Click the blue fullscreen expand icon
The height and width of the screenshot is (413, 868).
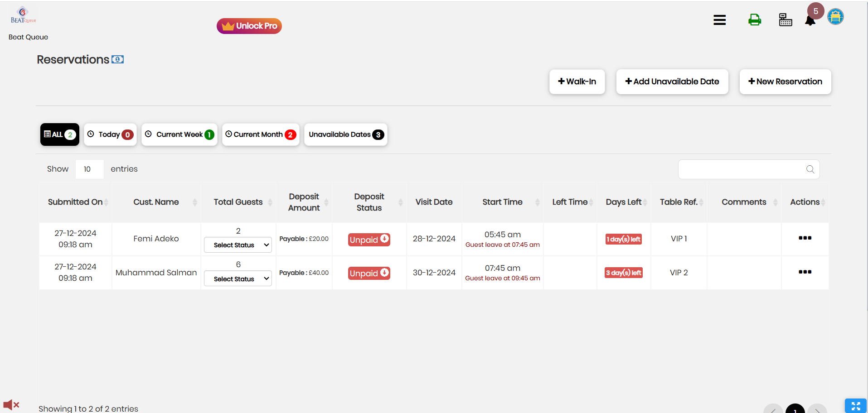click(x=855, y=406)
